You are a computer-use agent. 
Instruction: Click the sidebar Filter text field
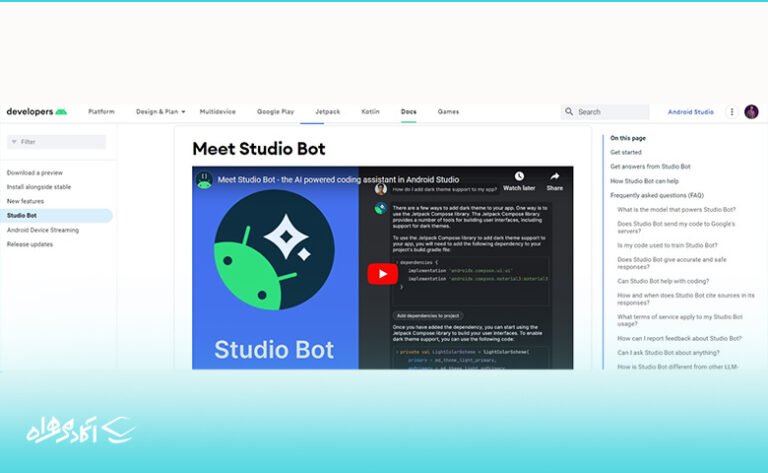(60, 142)
